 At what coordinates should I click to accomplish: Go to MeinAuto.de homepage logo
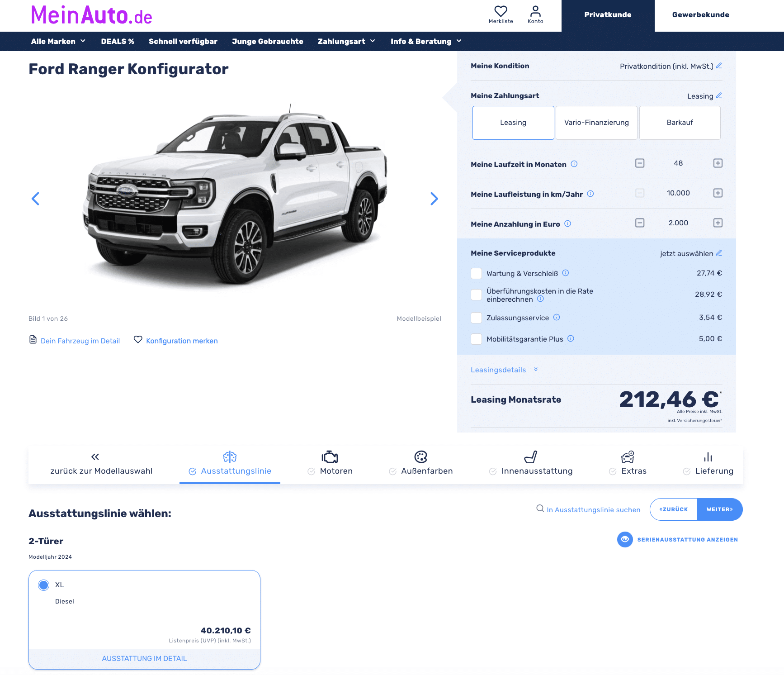tap(91, 15)
